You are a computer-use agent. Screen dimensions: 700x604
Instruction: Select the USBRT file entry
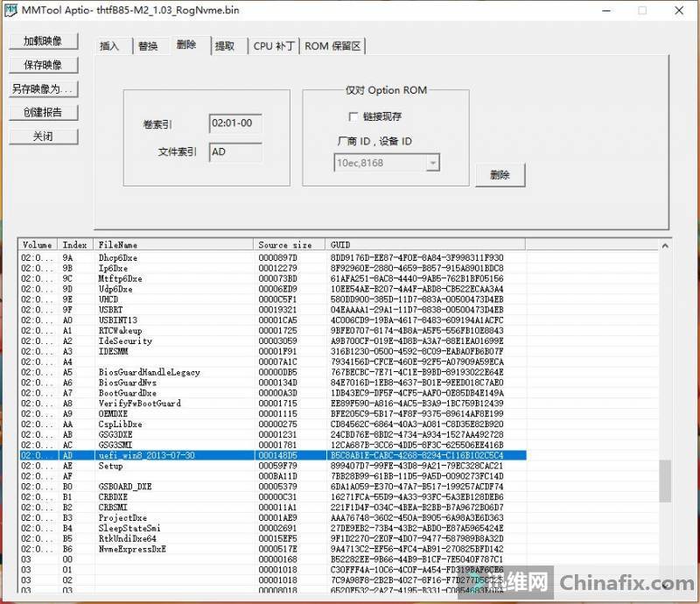click(272, 310)
